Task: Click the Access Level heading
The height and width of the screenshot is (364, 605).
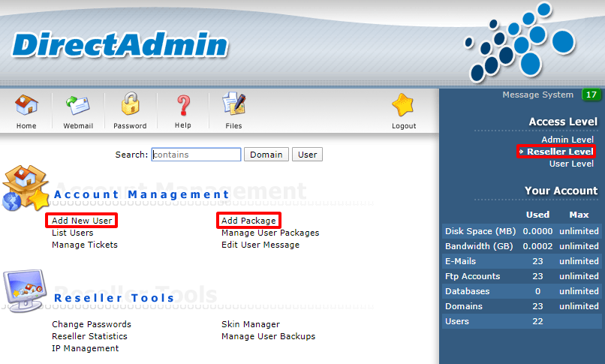Action: (563, 122)
